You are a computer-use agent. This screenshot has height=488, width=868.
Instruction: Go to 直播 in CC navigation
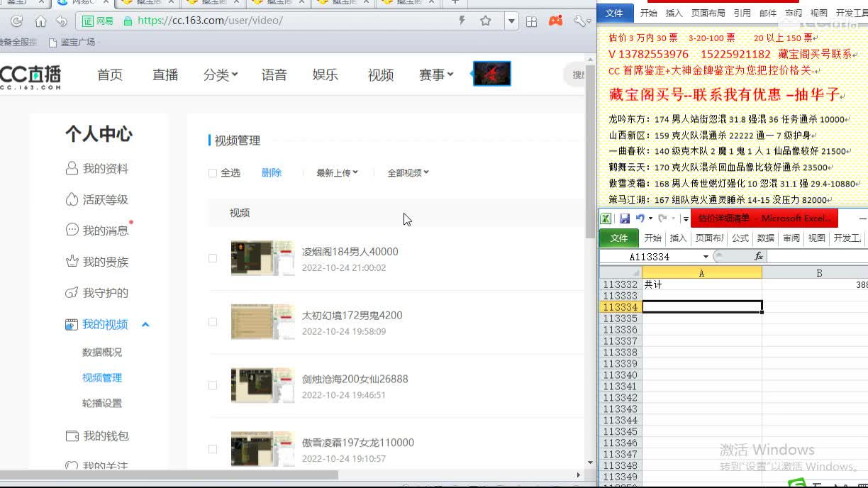pyautogui.click(x=165, y=74)
